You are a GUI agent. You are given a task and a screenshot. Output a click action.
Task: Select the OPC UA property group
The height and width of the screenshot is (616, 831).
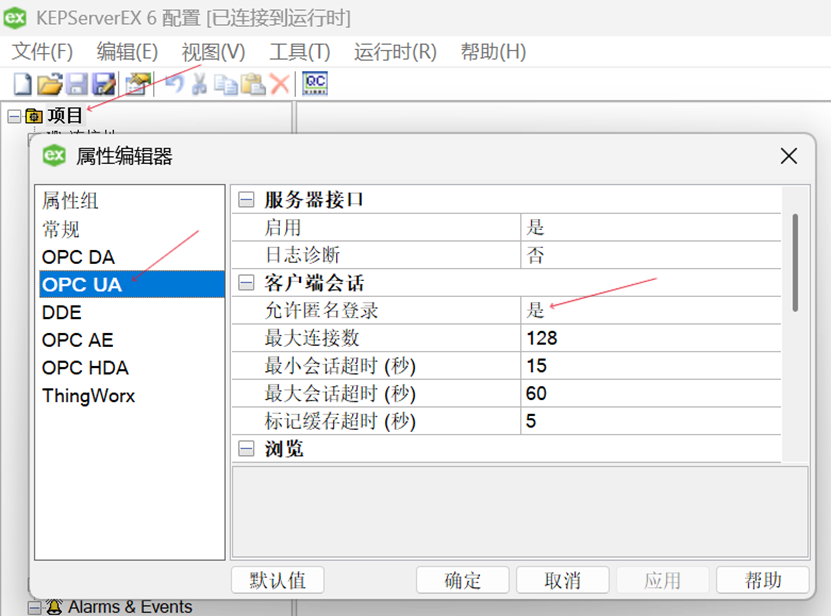(132, 284)
